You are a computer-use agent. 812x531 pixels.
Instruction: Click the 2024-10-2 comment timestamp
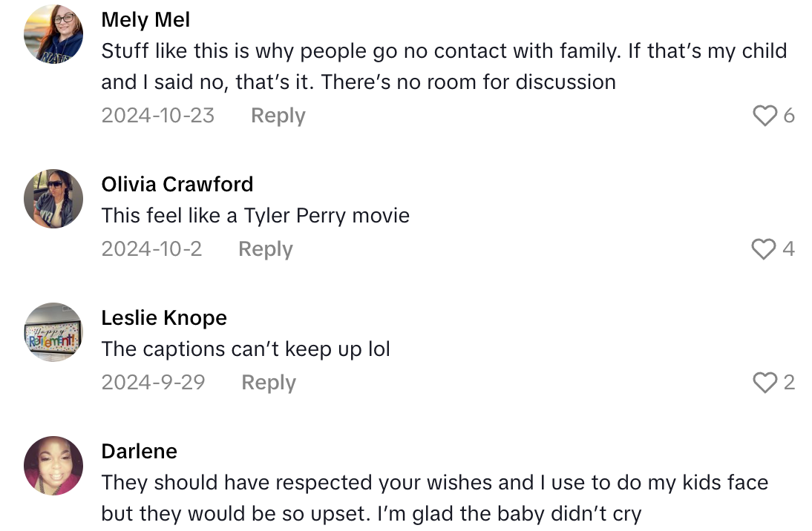(151, 249)
